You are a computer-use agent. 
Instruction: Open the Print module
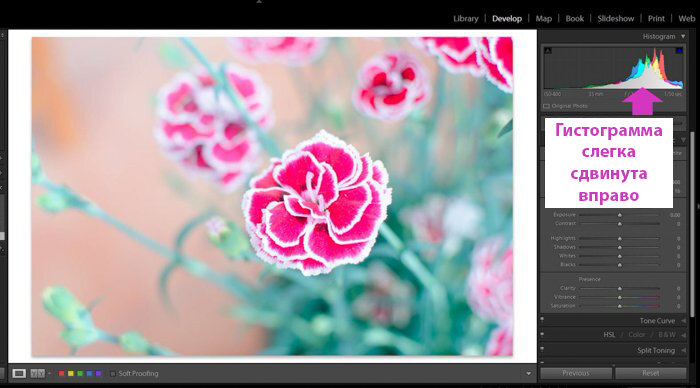(x=656, y=18)
